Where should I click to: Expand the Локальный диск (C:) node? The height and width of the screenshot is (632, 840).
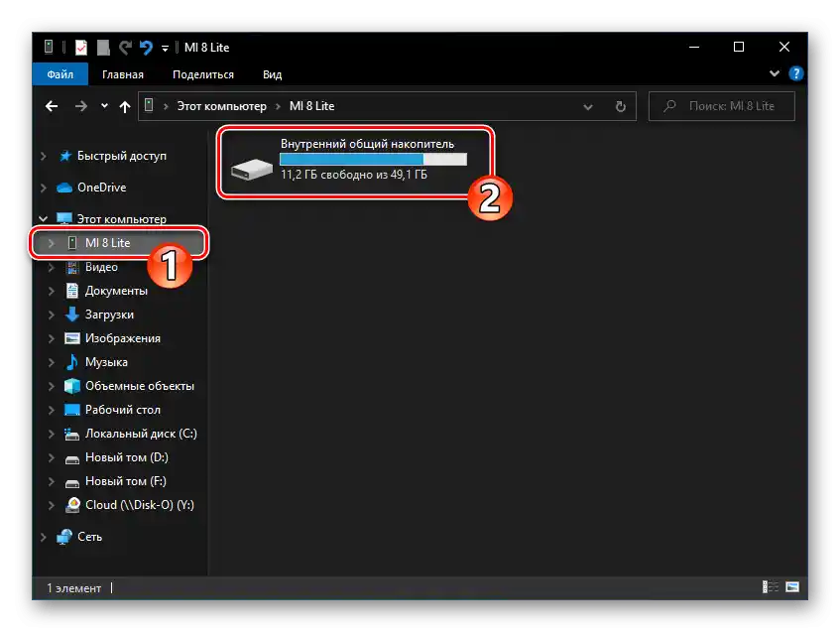point(52,434)
